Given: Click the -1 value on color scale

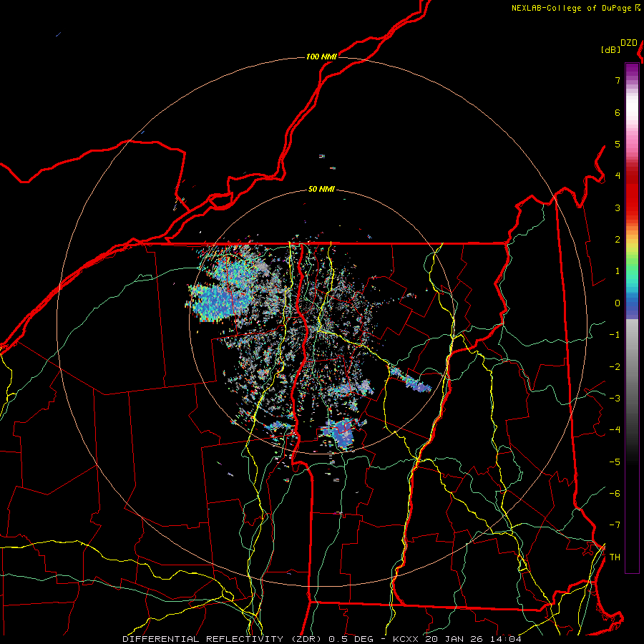Looking at the screenshot, I should pyautogui.click(x=615, y=335).
